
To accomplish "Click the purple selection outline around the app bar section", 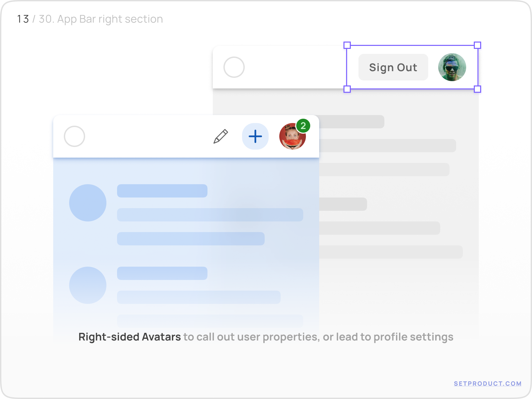I will (412, 46).
